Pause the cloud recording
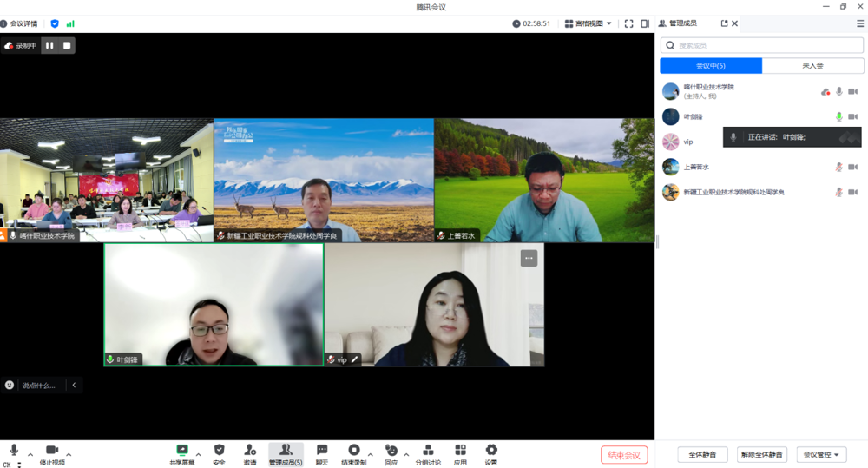The width and height of the screenshot is (868, 468). [x=49, y=45]
